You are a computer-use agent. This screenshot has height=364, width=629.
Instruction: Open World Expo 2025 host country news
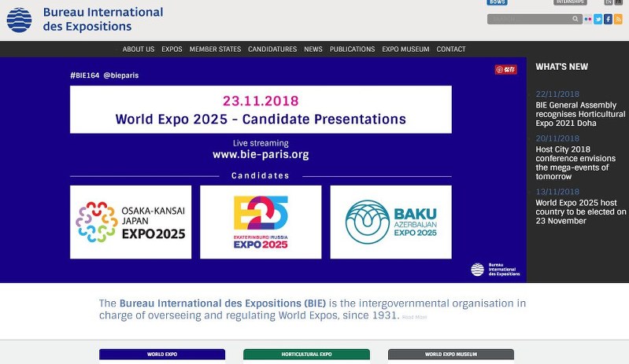580,211
